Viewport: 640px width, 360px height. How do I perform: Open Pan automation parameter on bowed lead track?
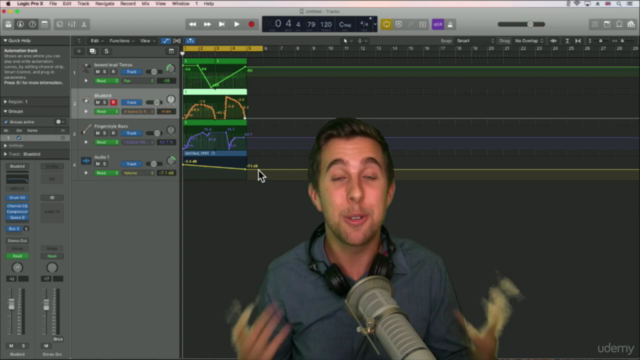[138, 81]
